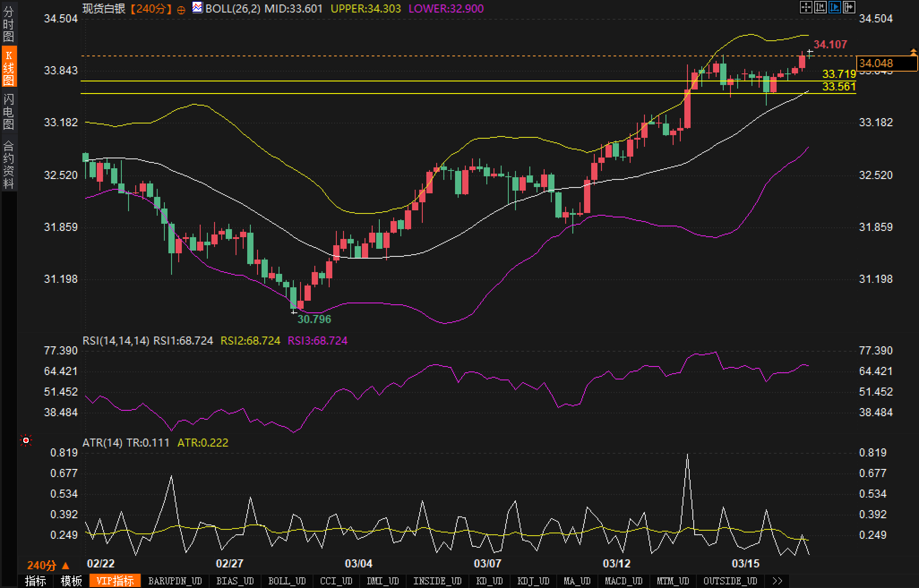The image size is (919, 588).
Task: Click the TR:0.111 value
Action: [148, 443]
